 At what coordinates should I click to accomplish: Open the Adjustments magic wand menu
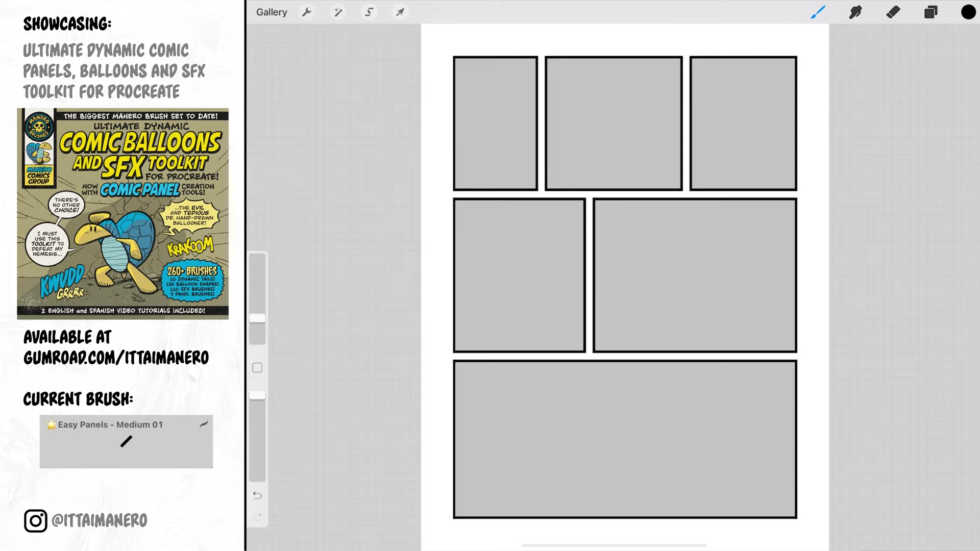pyautogui.click(x=338, y=12)
